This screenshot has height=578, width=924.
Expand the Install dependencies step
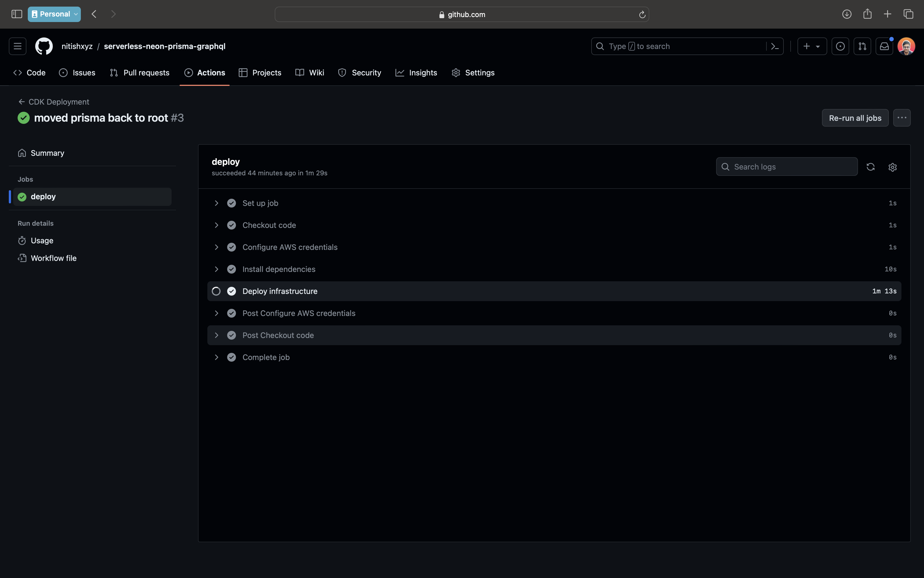click(216, 269)
